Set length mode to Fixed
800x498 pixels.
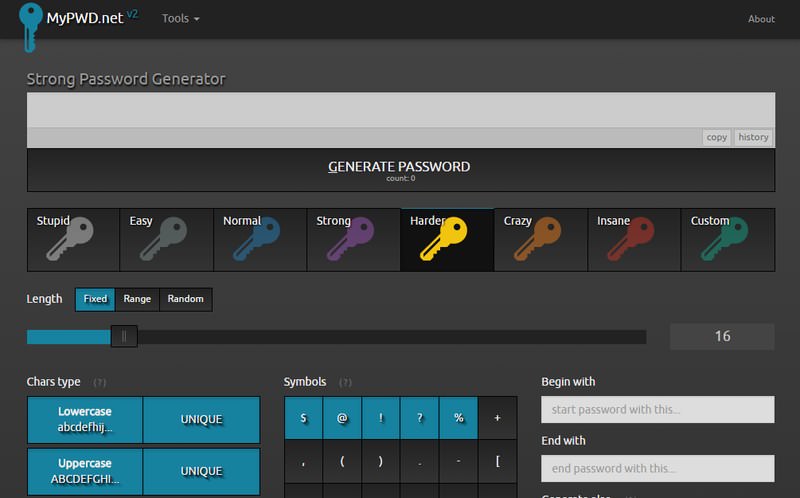click(95, 299)
